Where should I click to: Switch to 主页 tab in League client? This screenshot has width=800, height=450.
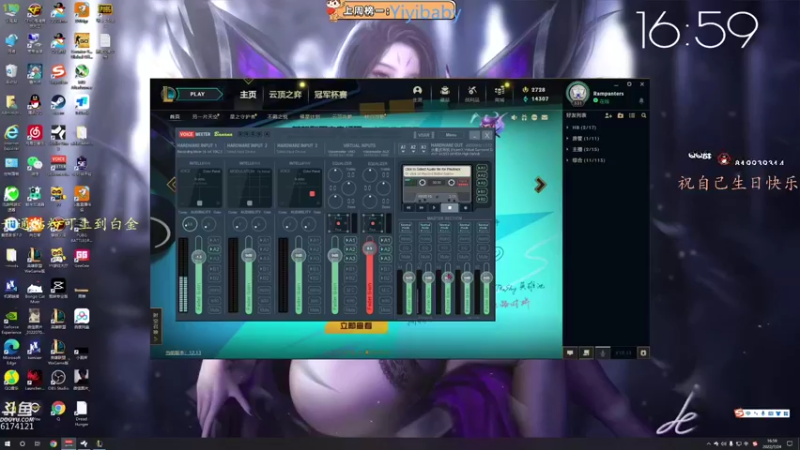pyautogui.click(x=248, y=94)
